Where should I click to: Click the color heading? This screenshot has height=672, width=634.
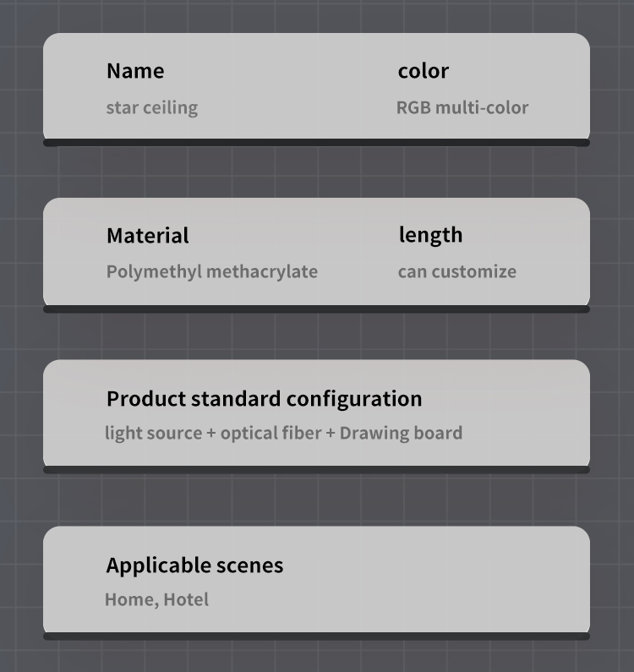pos(423,71)
